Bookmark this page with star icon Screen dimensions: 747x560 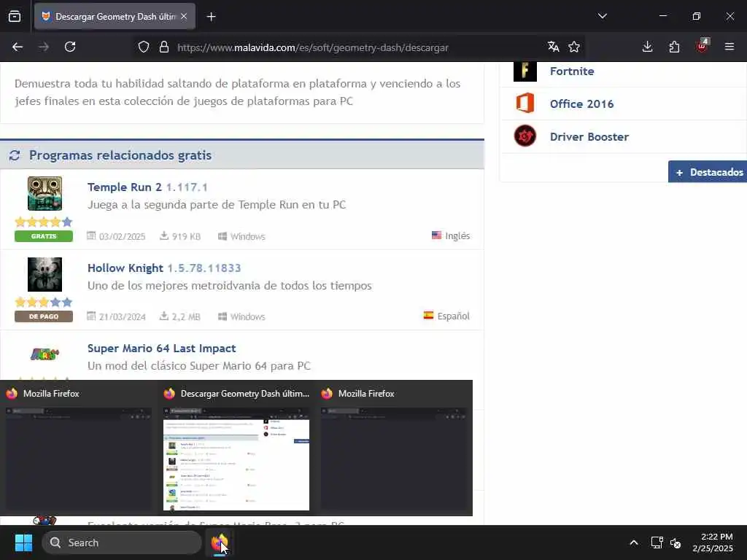(x=574, y=47)
